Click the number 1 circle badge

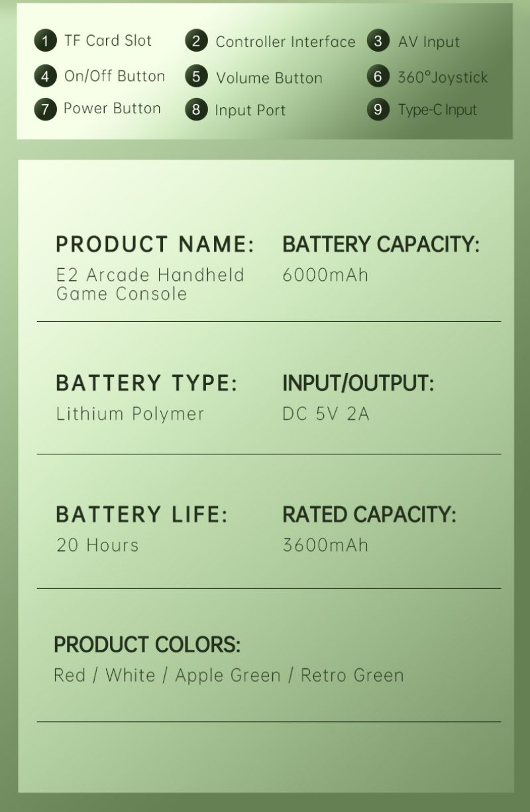point(45,41)
